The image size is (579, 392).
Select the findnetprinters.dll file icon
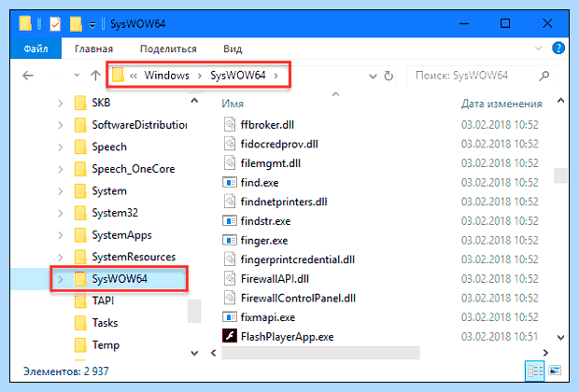pyautogui.click(x=230, y=202)
